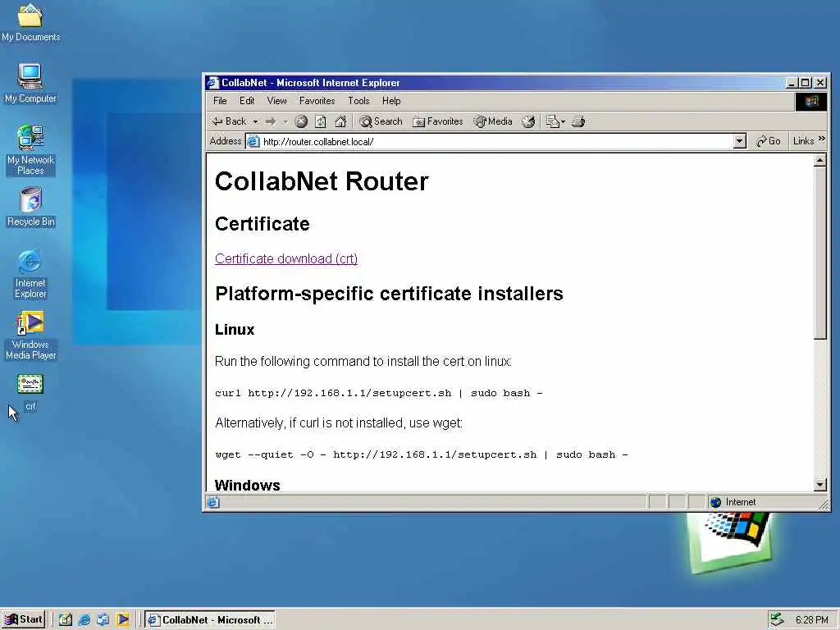Maximize the Internet Explorer window
The image size is (840, 630).
[806, 83]
